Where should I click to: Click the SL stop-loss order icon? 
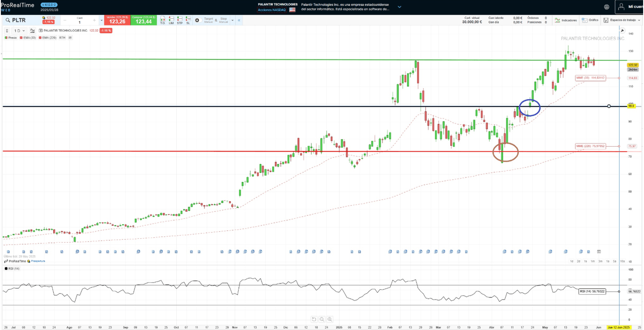[188, 20]
